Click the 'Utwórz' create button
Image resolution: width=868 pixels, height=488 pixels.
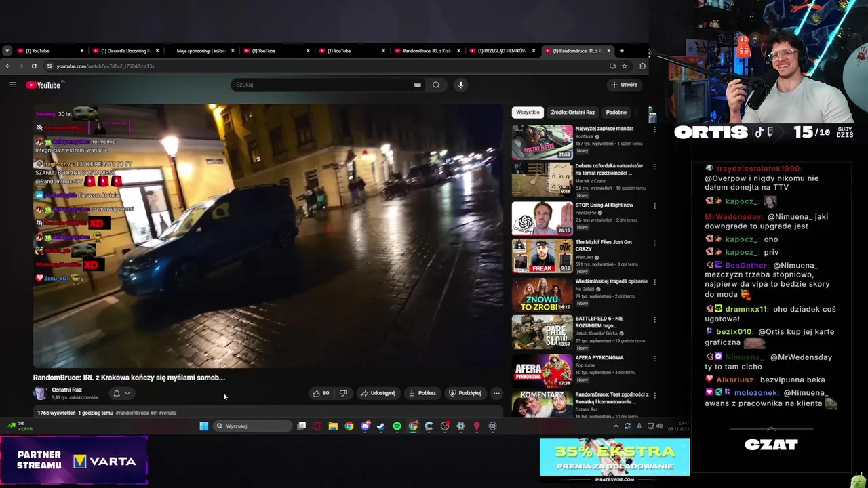(624, 85)
